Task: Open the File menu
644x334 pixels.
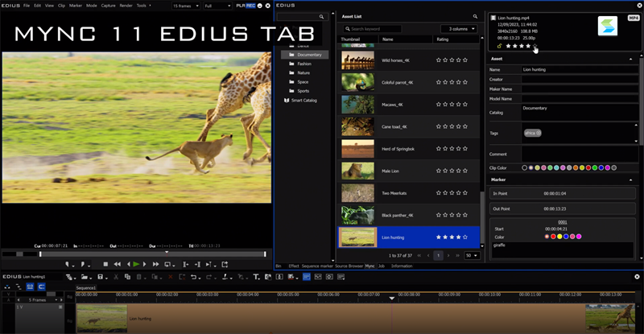Action: tap(27, 6)
